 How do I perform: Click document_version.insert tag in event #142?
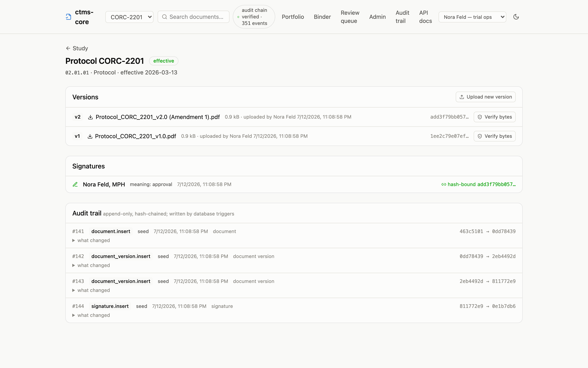coord(121,256)
